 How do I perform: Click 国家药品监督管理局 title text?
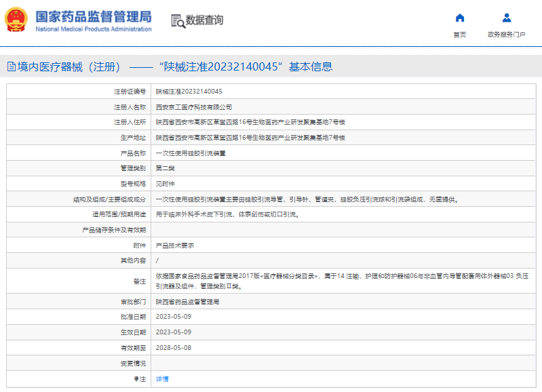(x=94, y=16)
